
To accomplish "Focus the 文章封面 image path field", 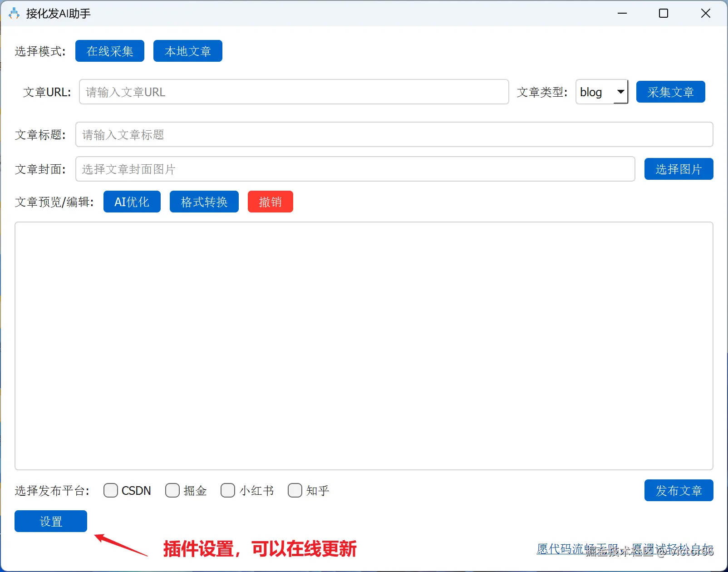I will (x=355, y=169).
